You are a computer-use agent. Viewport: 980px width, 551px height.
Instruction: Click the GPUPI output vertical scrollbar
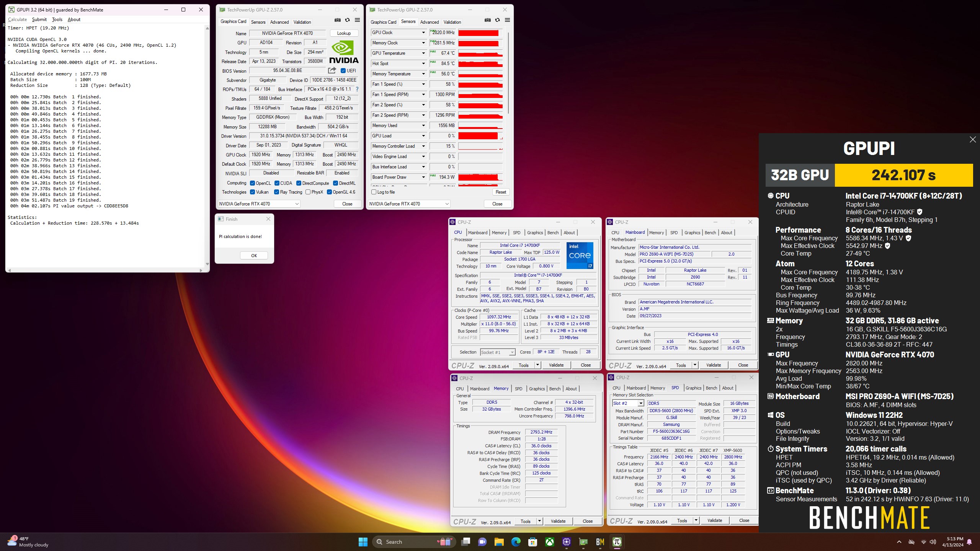tap(207, 146)
